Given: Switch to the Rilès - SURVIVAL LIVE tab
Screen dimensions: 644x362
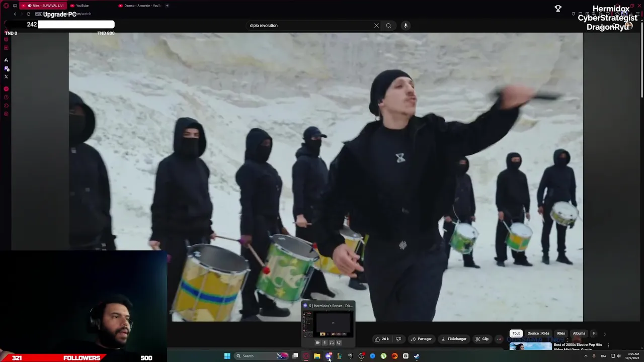Looking at the screenshot, I should click(43, 6).
